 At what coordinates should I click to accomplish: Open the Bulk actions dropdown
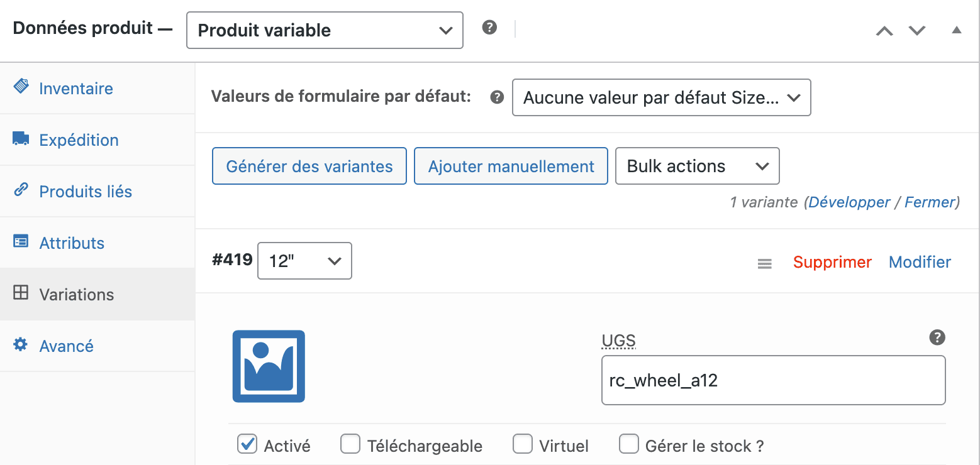click(696, 165)
